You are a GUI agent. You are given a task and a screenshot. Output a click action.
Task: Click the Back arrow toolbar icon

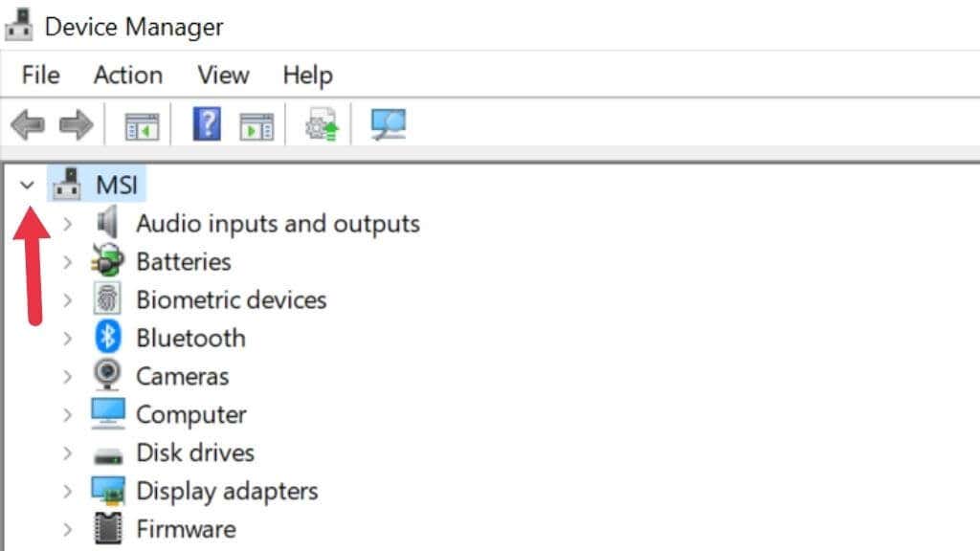(27, 124)
